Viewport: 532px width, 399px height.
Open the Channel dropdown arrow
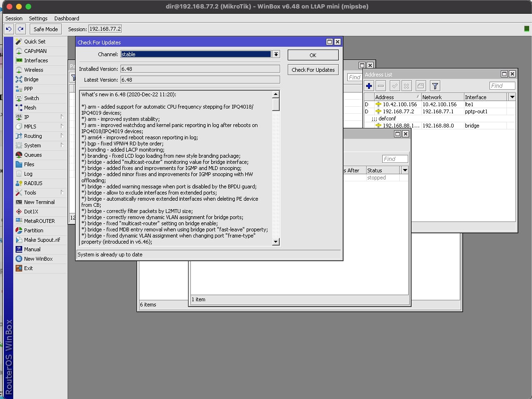tap(276, 54)
